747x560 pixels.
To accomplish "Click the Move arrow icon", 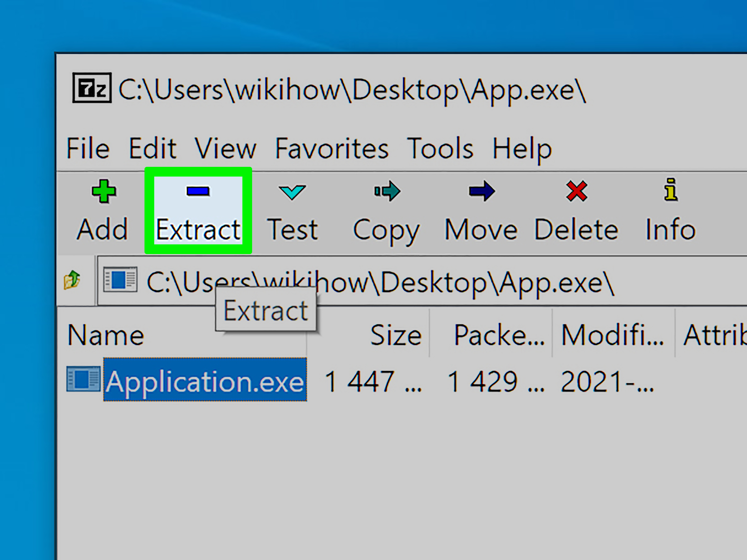I will pyautogui.click(x=482, y=191).
